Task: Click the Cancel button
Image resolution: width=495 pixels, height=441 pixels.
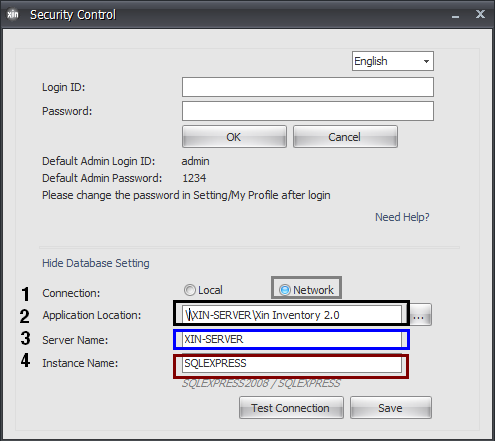Action: click(345, 137)
